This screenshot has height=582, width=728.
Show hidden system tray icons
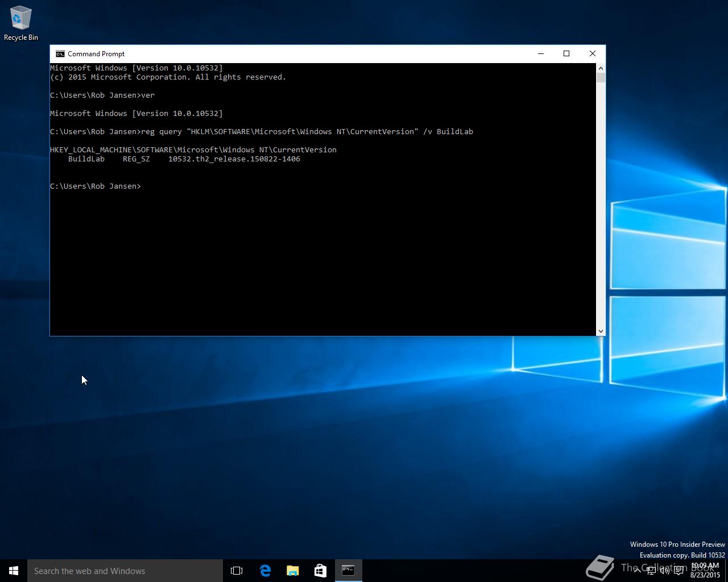638,571
